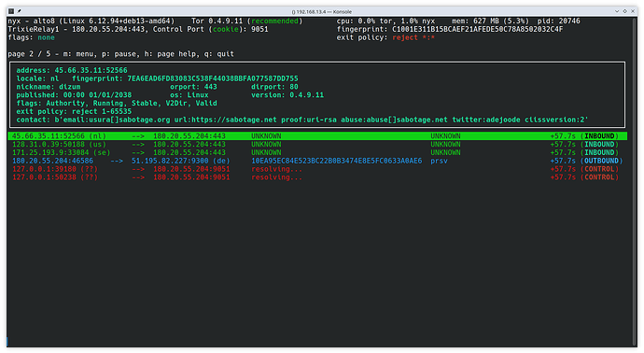Maximize Konsole using the diamond titlebar icon
This screenshot has height=353, width=644.
(624, 11)
